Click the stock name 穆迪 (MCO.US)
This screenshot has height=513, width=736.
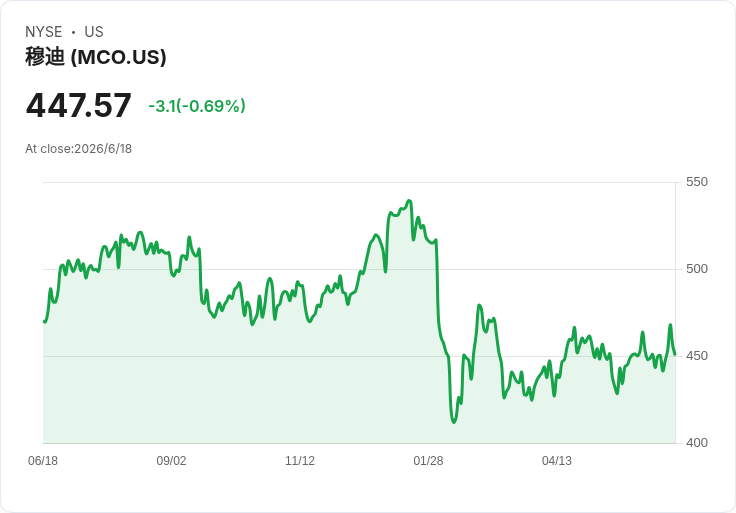pyautogui.click(x=96, y=57)
